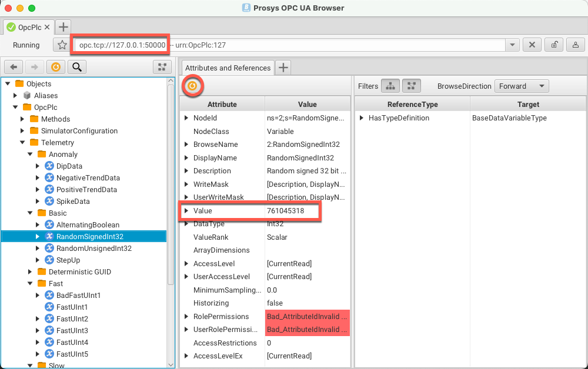Collapse the Objects root node
The height and width of the screenshot is (369, 588).
[x=8, y=83]
